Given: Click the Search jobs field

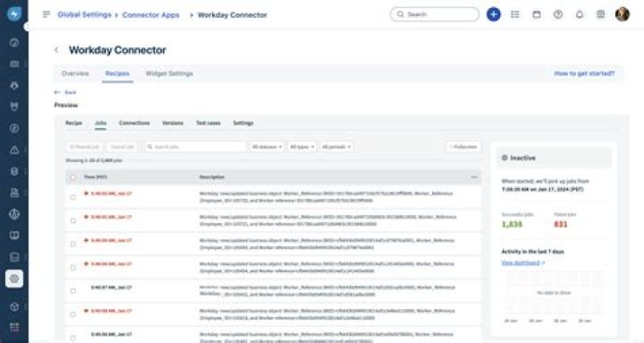Looking at the screenshot, I should click(196, 147).
